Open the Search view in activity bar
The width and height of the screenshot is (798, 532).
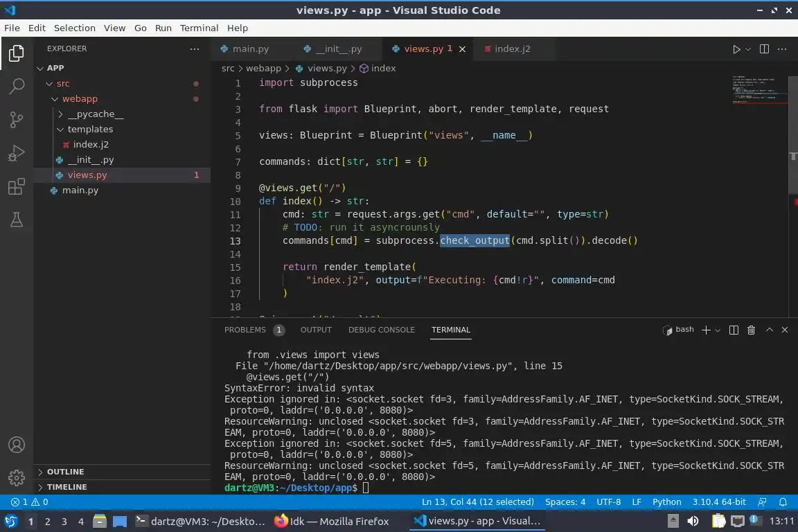click(x=17, y=87)
